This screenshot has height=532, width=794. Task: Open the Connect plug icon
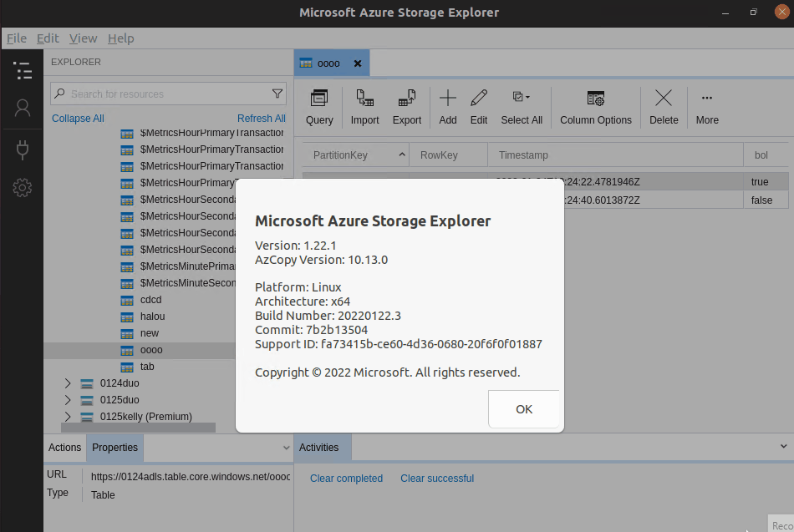(23, 149)
